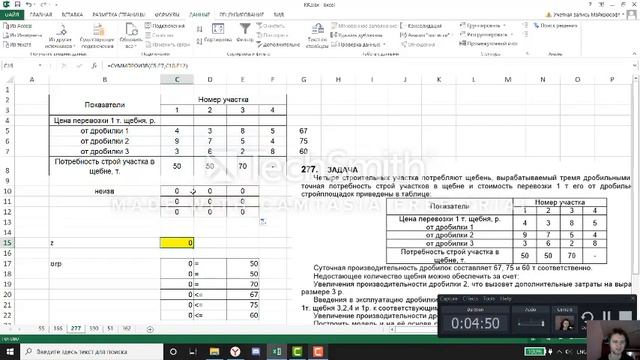Select cell E8 with value 70

(x=242, y=167)
